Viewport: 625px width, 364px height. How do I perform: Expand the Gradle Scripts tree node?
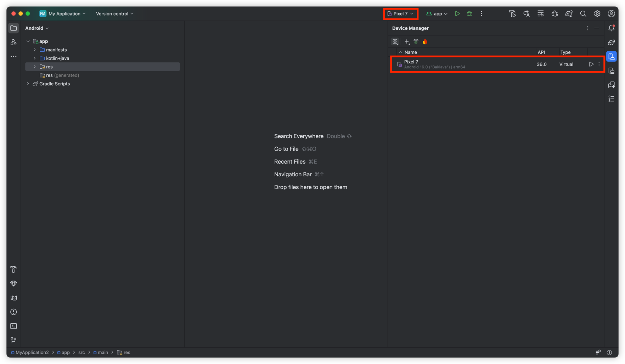pos(28,84)
